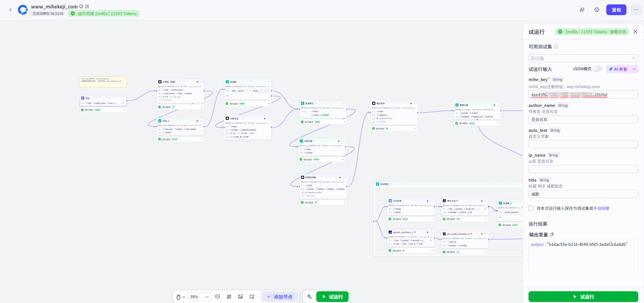
Task: Click the add comment icon in bottom toolbar
Action: (218, 297)
